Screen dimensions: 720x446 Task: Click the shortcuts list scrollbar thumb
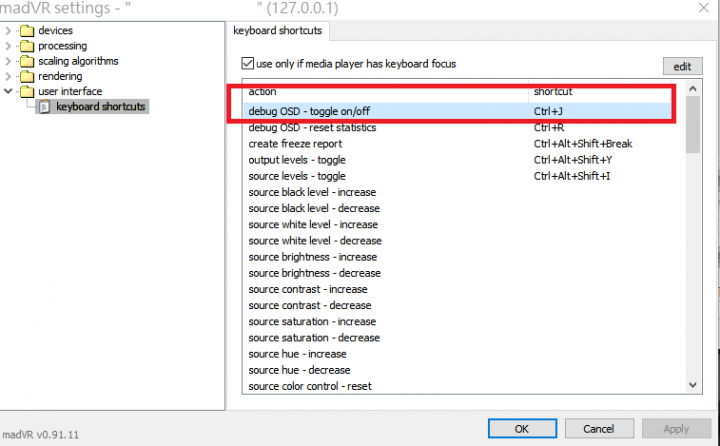tap(693, 124)
